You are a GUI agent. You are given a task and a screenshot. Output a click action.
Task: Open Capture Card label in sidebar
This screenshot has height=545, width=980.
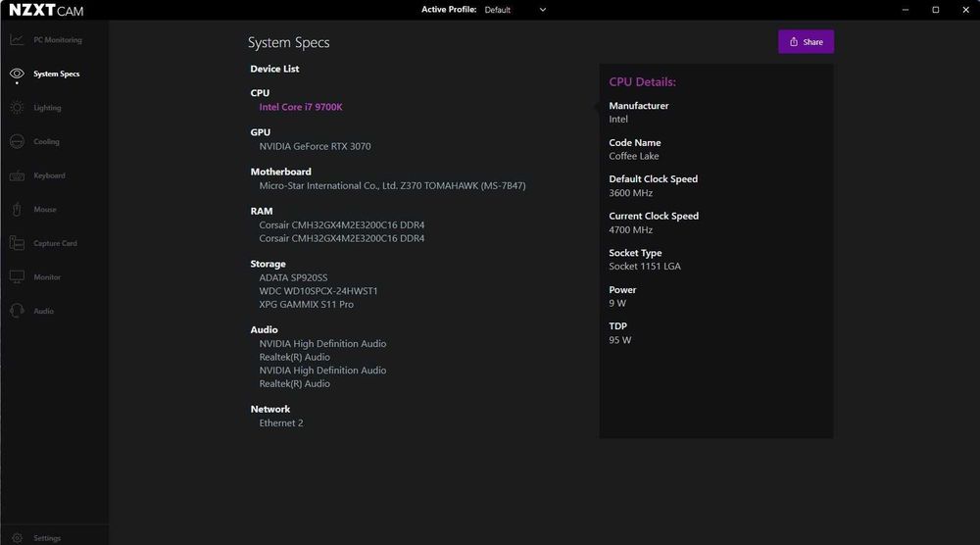55,243
